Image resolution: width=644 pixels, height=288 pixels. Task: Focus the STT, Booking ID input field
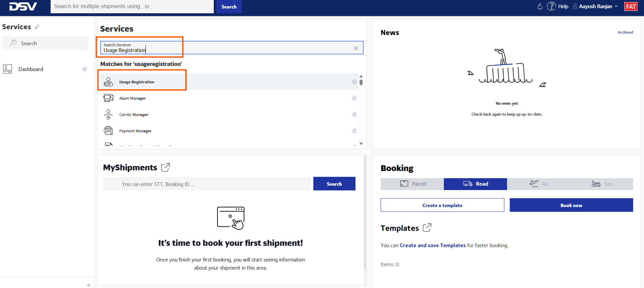[207, 184]
